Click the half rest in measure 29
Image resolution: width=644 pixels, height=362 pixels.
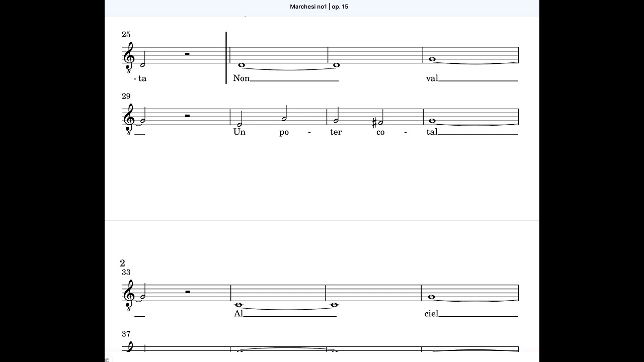[x=187, y=115]
